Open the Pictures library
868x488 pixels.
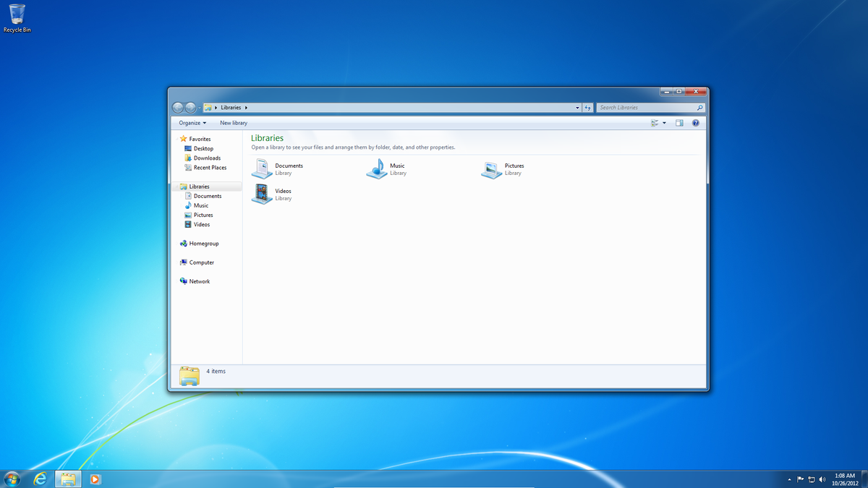click(x=503, y=168)
